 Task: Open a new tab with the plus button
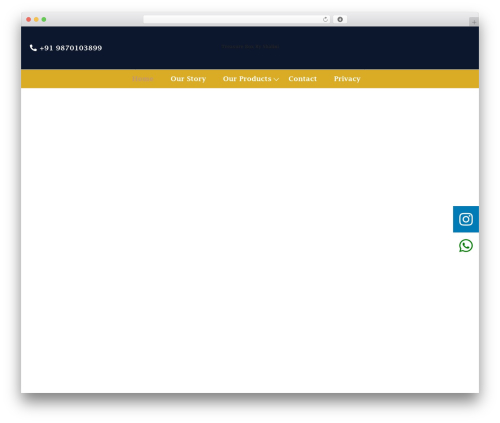click(x=474, y=22)
